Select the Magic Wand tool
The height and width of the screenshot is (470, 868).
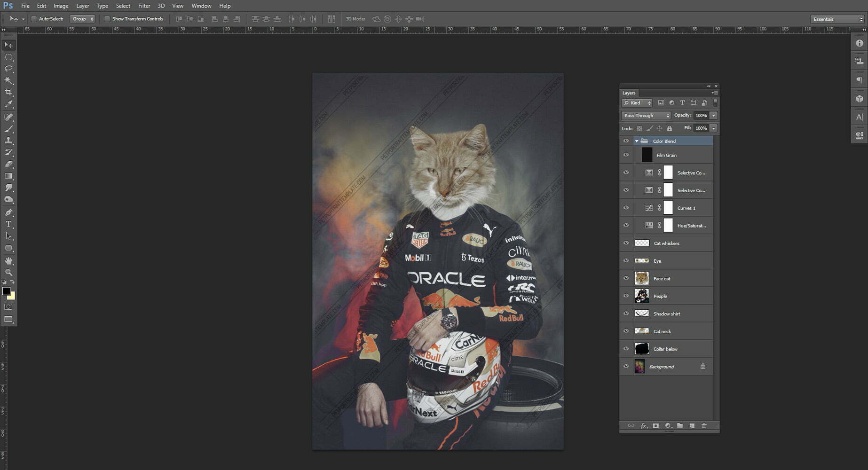[x=8, y=80]
